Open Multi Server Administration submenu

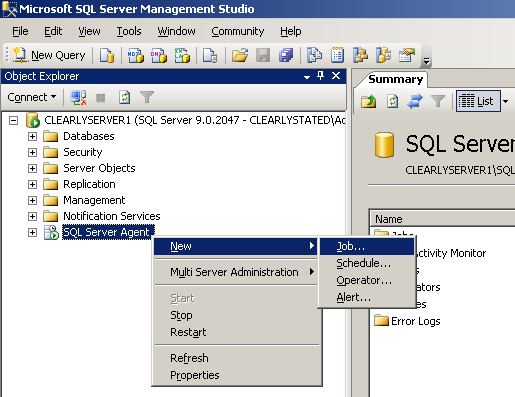[236, 272]
